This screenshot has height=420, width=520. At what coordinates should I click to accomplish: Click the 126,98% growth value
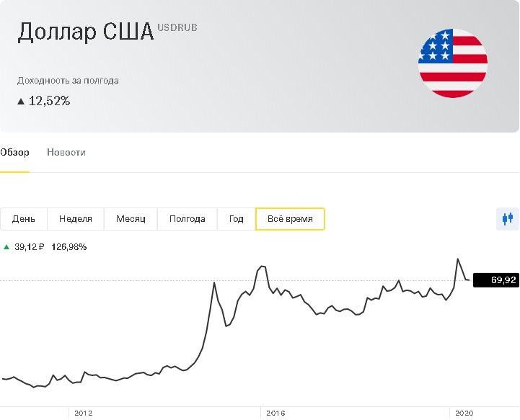pyautogui.click(x=69, y=247)
